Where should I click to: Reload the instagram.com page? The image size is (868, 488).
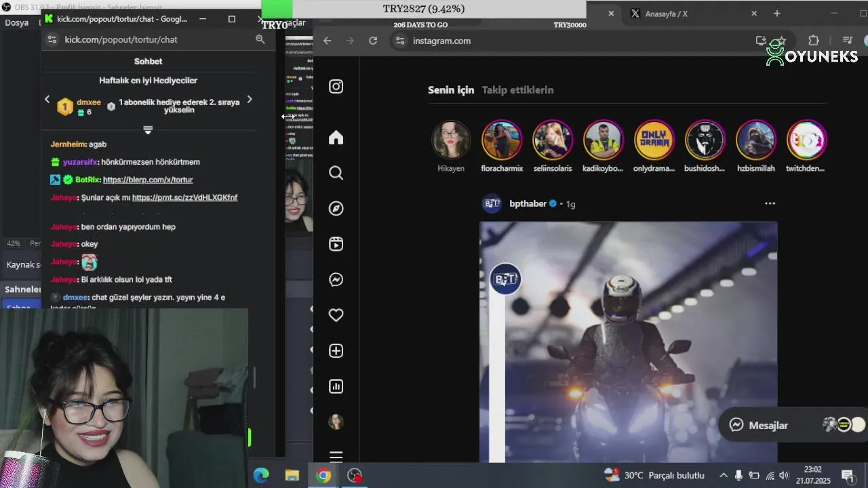click(372, 41)
